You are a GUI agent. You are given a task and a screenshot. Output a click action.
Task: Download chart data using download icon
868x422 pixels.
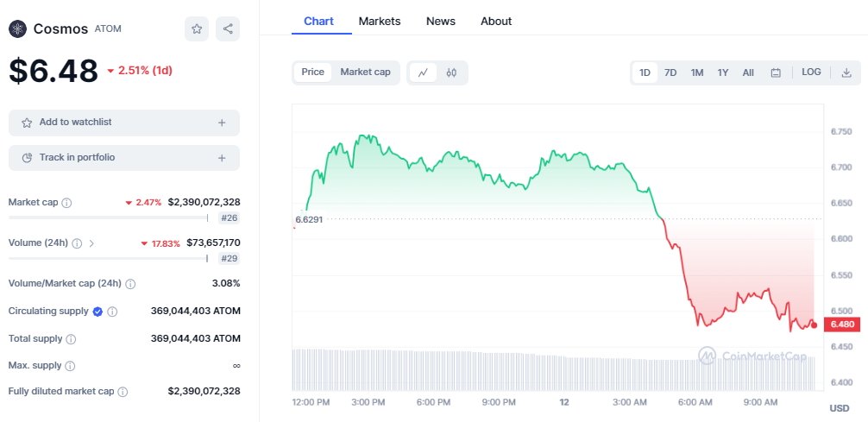click(846, 72)
